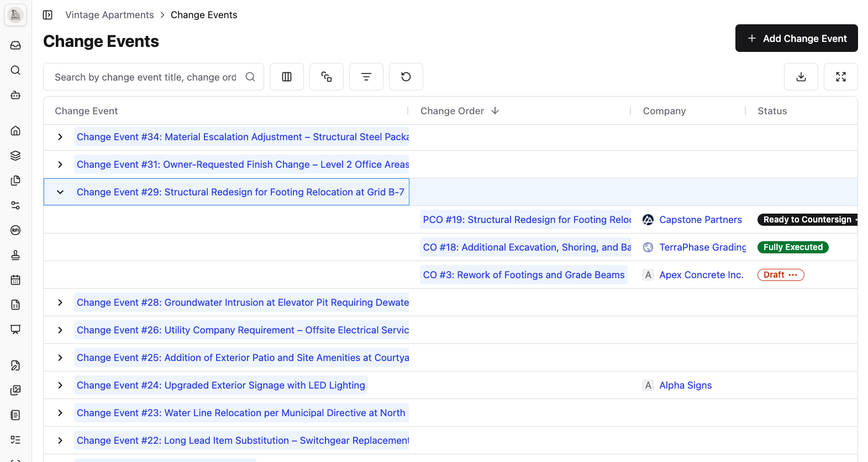
Task: Open the stamp sidebar icon
Action: (15, 255)
